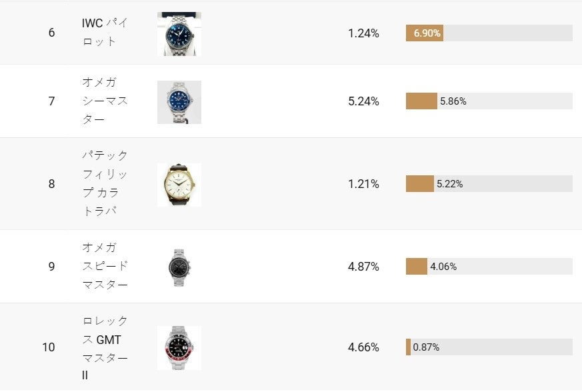Click rank number 10
Image resolution: width=582 pixels, height=392 pixels.
[49, 347]
